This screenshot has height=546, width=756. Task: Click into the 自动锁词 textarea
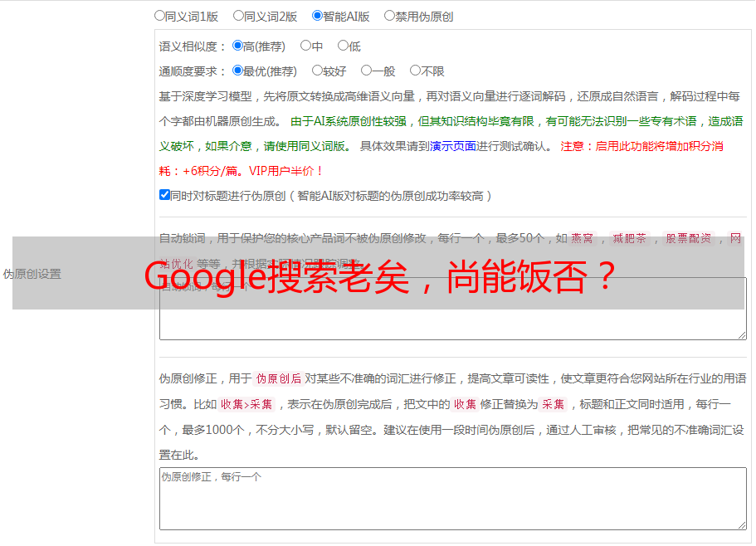coord(453,309)
